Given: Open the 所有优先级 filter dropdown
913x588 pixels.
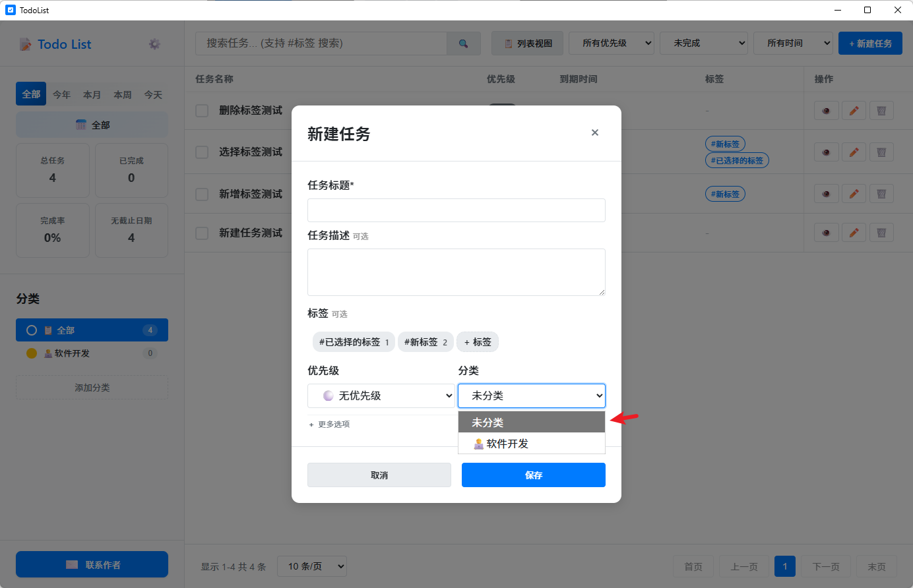Looking at the screenshot, I should [612, 44].
